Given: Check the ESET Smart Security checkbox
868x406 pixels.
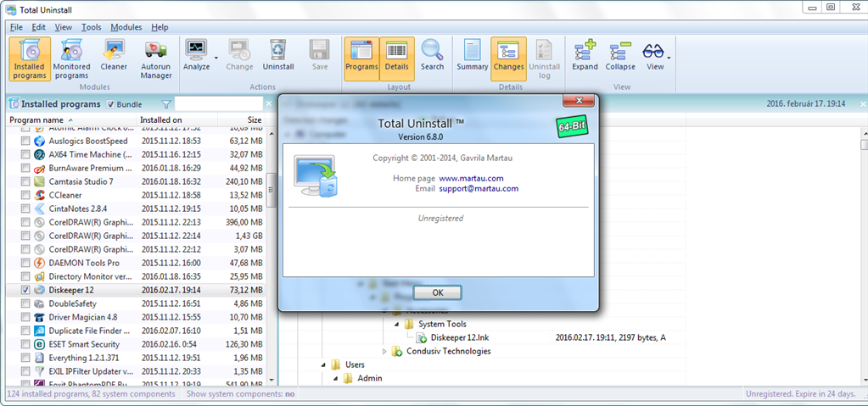Looking at the screenshot, I should [25, 344].
